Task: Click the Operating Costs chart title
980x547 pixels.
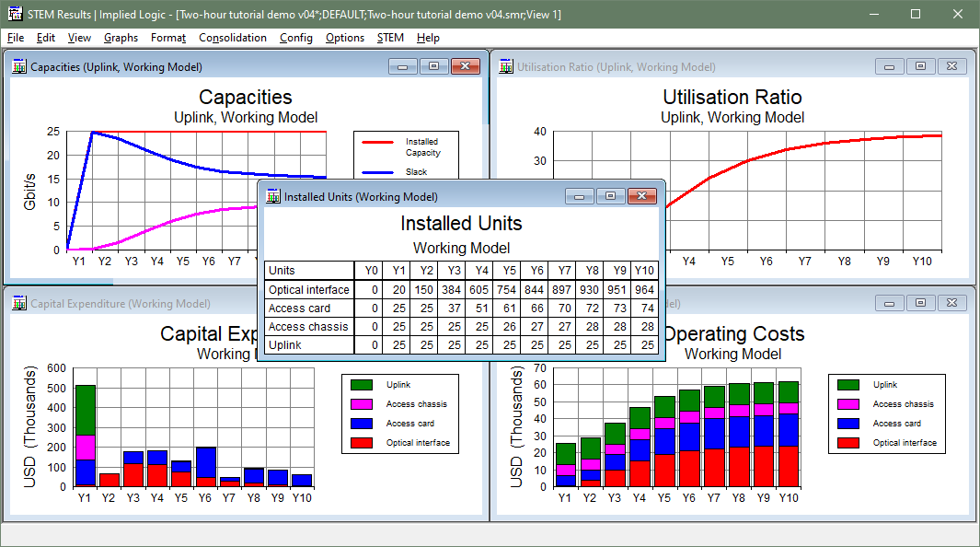Action: (735, 333)
